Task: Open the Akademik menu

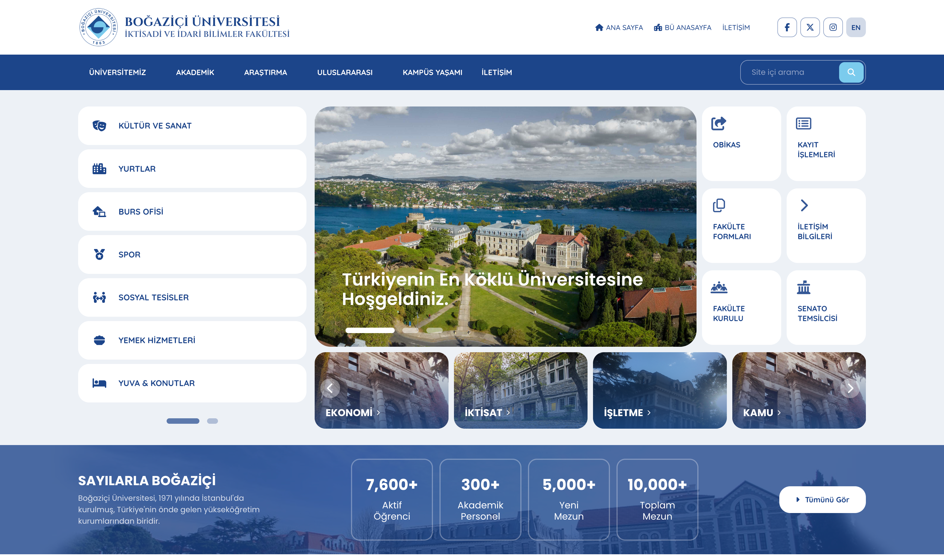Action: (195, 72)
